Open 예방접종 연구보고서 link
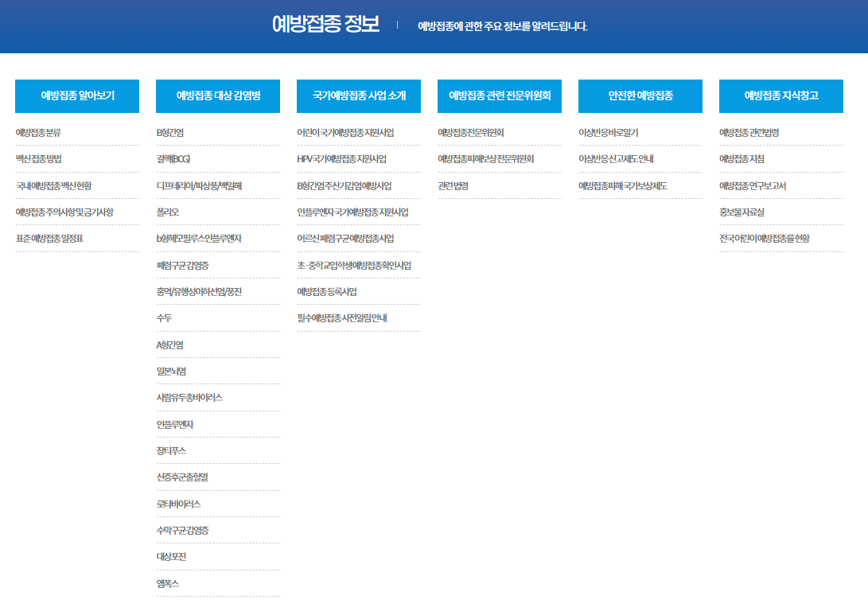Image resolution: width=868 pixels, height=615 pixels. [753, 186]
